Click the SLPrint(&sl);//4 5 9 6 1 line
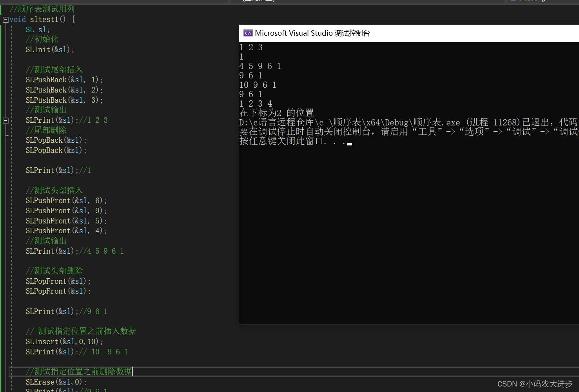 (x=75, y=251)
